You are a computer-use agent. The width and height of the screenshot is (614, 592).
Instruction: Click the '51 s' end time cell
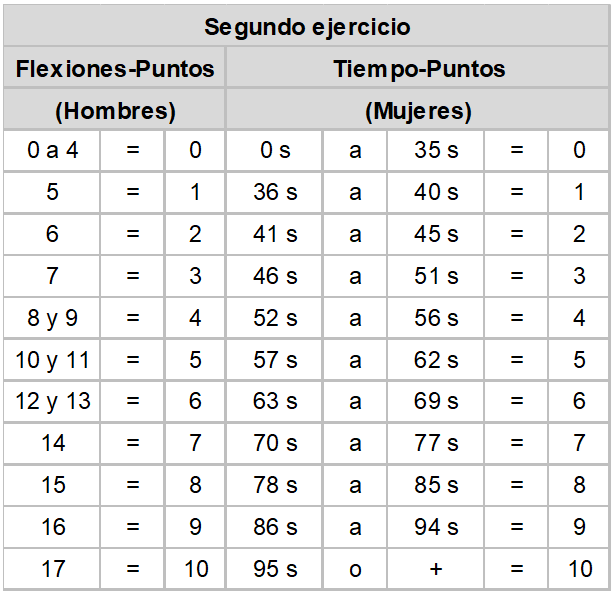point(435,276)
